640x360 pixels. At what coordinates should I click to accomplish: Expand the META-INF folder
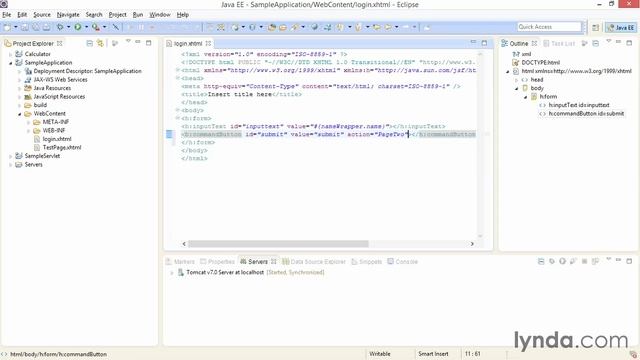pos(28,122)
